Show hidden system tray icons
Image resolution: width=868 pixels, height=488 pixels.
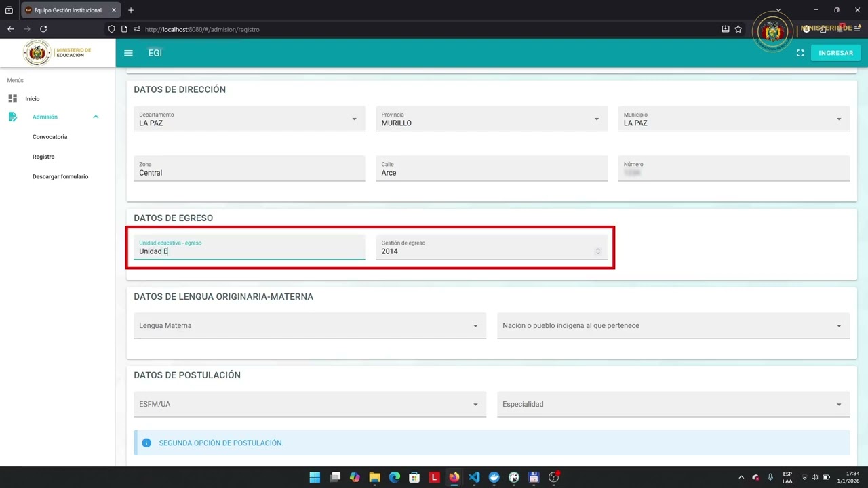[741, 477]
